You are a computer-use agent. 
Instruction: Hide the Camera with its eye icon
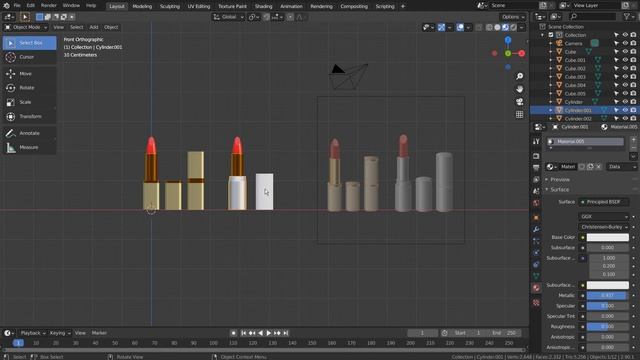(625, 43)
